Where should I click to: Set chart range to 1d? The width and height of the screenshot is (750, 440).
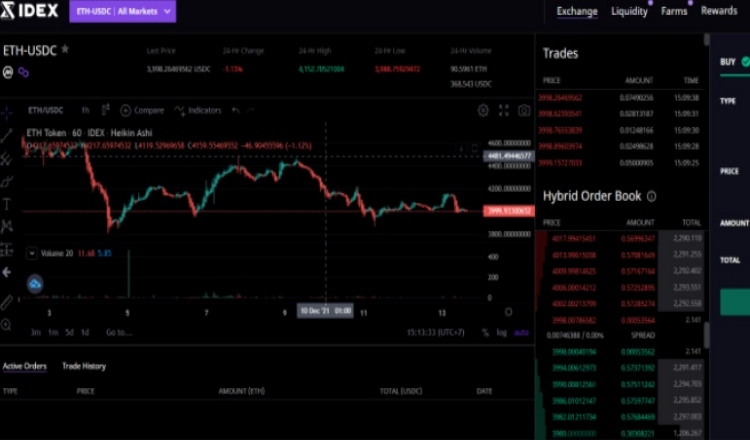(85, 332)
